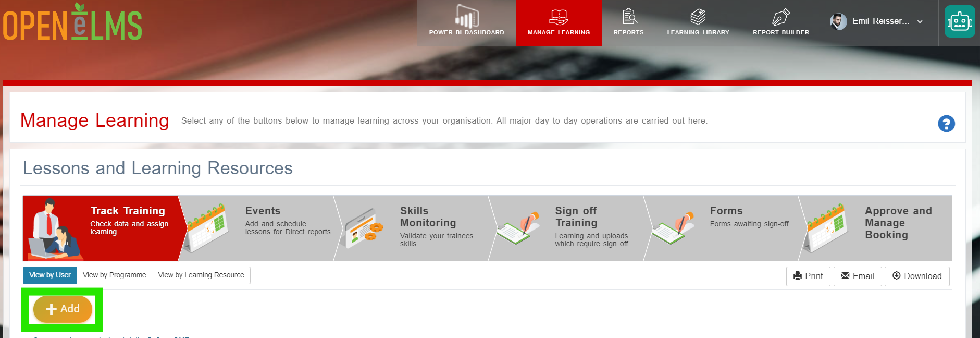This screenshot has width=980, height=338.
Task: Open Approve and Manage Booking title
Action: [899, 223]
